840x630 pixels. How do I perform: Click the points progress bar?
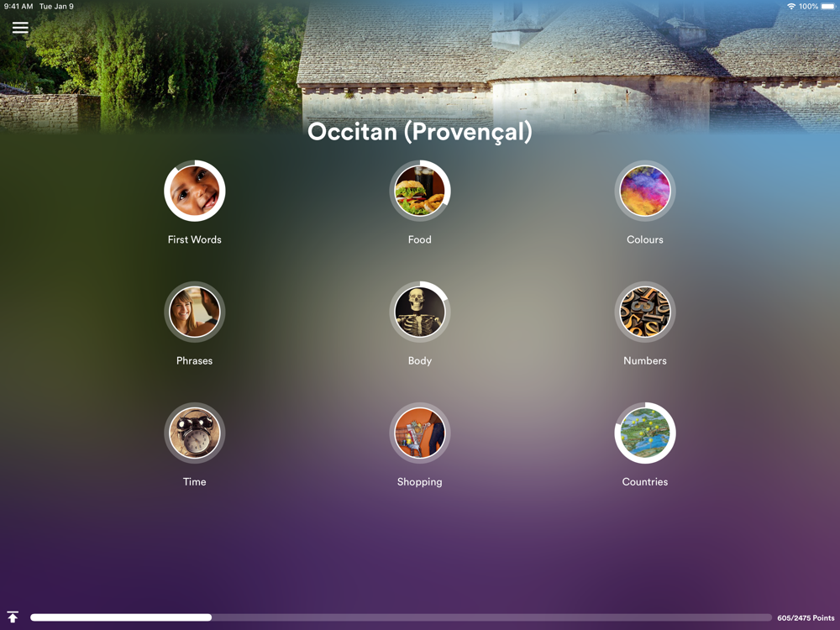(x=401, y=617)
